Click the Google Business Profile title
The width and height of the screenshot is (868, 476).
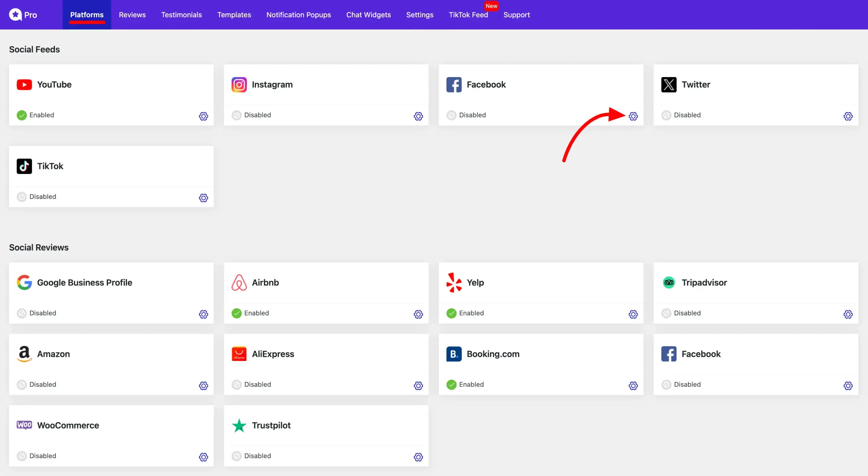pos(84,282)
